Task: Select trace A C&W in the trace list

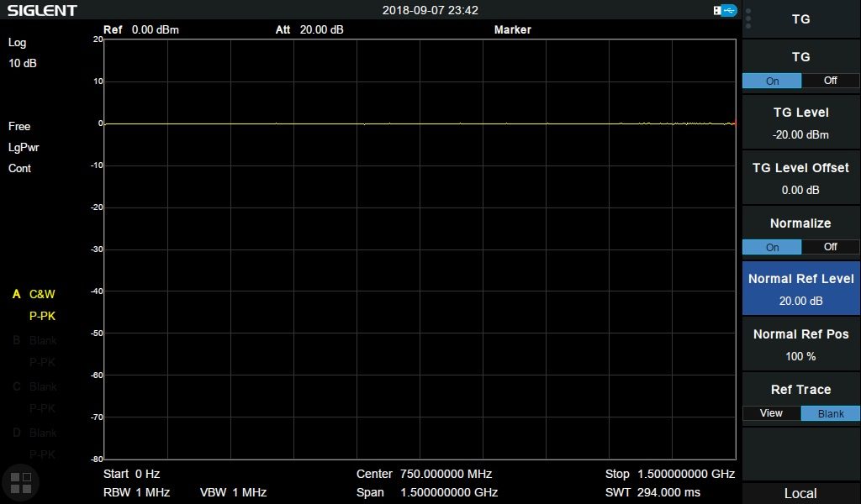Action: coord(34,294)
